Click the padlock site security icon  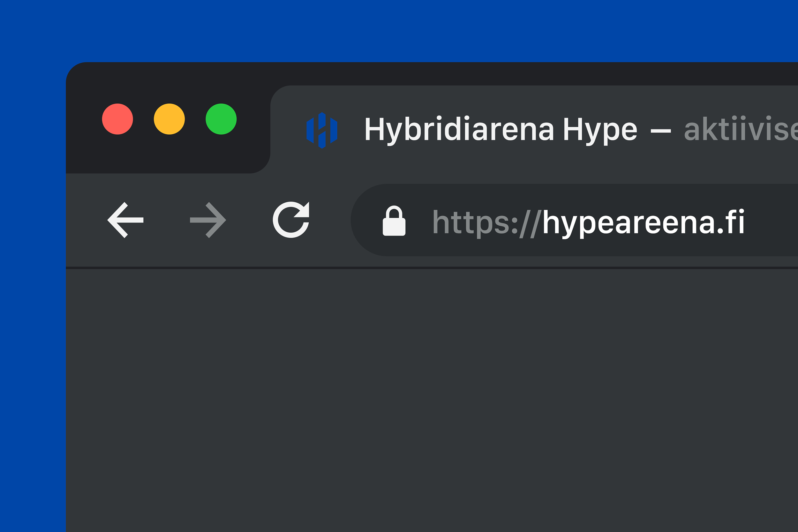pyautogui.click(x=394, y=221)
